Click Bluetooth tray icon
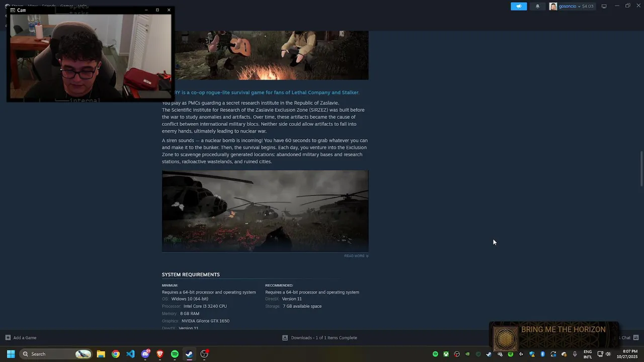 point(542,354)
